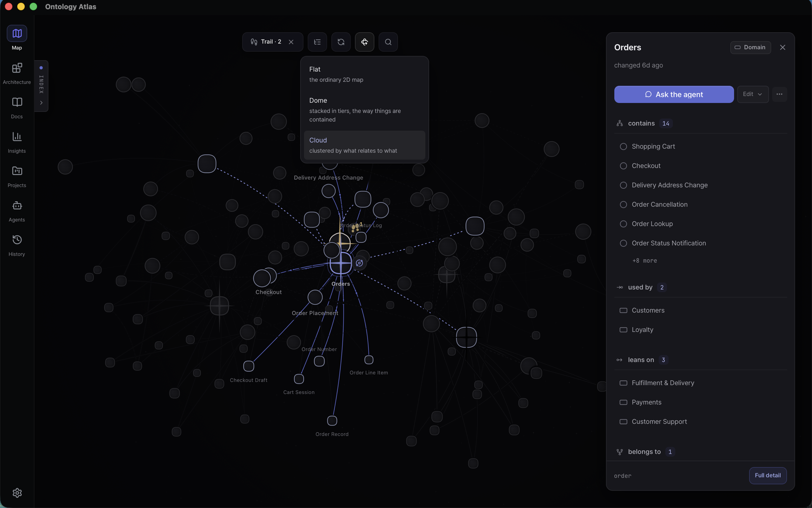Open Checkout in contains list
Image resolution: width=812 pixels, height=508 pixels.
[x=701, y=166]
